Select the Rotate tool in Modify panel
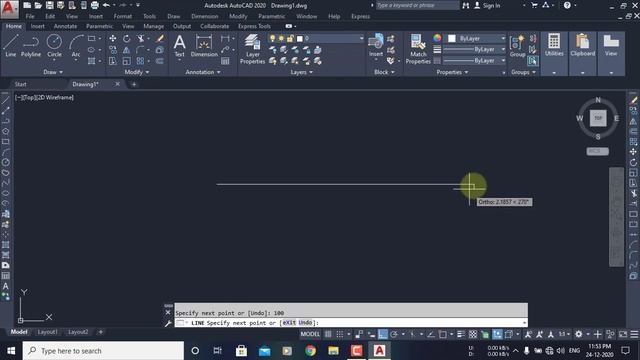This screenshot has width=640, height=360. pos(127,38)
